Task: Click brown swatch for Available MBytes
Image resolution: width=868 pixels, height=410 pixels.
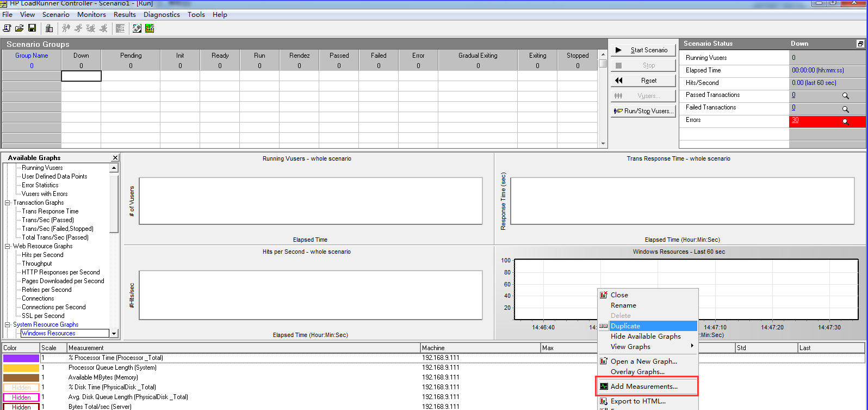Action: [21, 378]
